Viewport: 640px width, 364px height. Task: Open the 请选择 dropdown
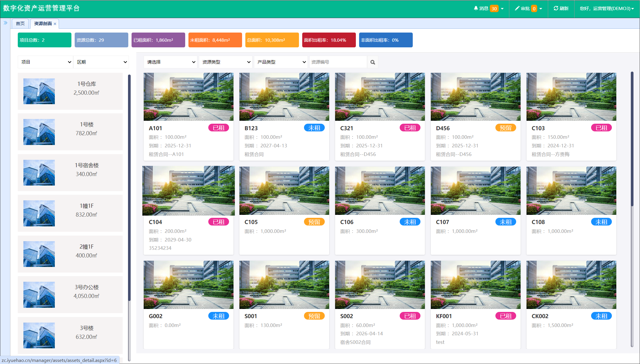click(x=170, y=62)
